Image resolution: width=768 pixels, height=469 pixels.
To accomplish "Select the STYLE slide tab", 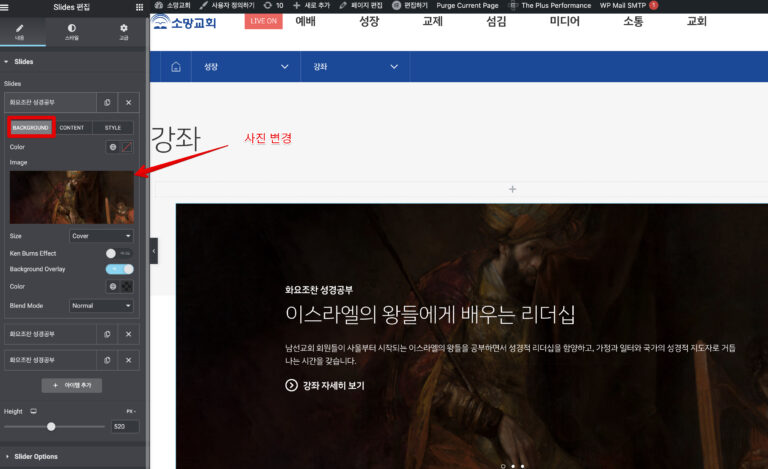I will [113, 127].
